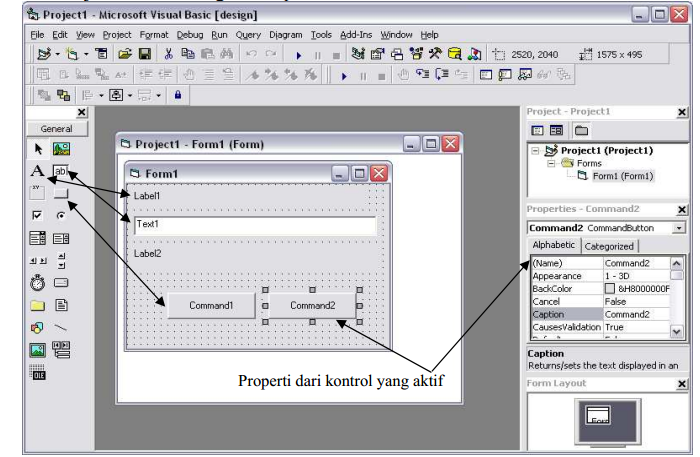Screen dimensions: 700x457
Task: Click the Lock Controls padlock icon
Action: point(178,95)
